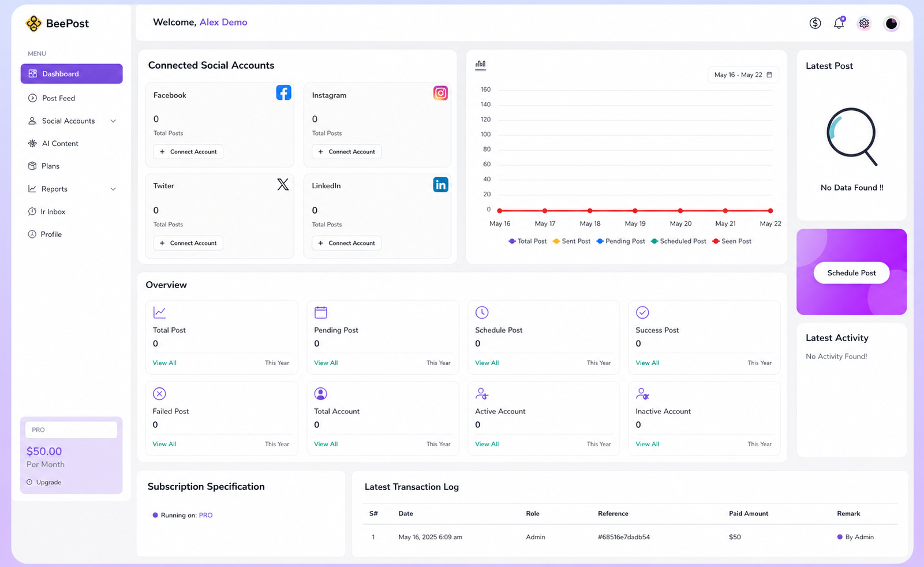Toggle Scheduled Post legend item
Image resolution: width=924 pixels, height=567 pixels.
click(x=679, y=241)
